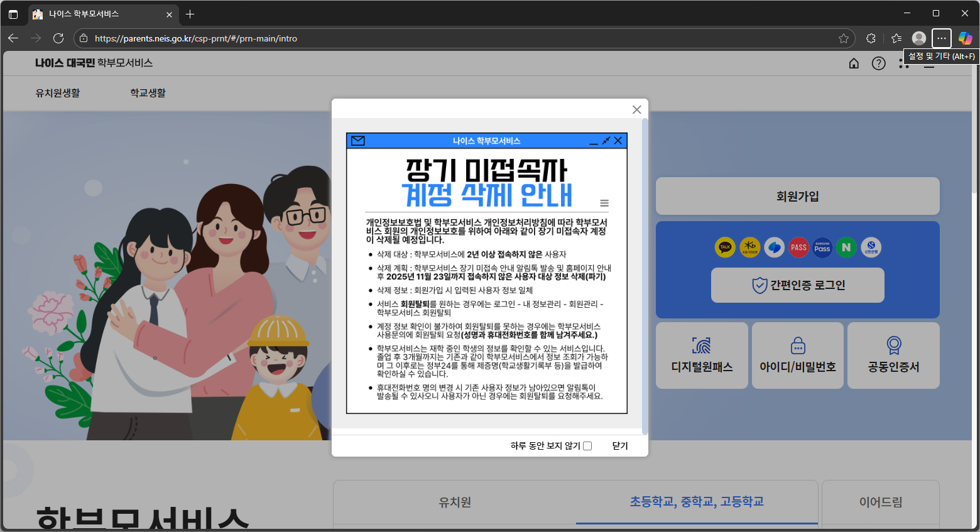980x532 pixels.
Task: Click the Naver authentication icon
Action: pyautogui.click(x=846, y=247)
